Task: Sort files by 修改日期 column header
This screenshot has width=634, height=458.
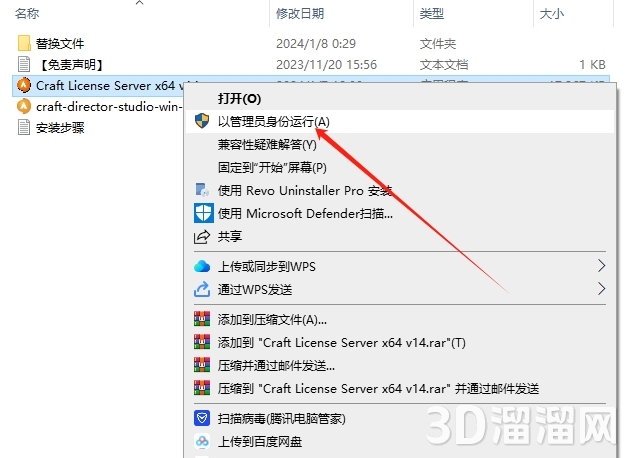Action: [x=300, y=14]
